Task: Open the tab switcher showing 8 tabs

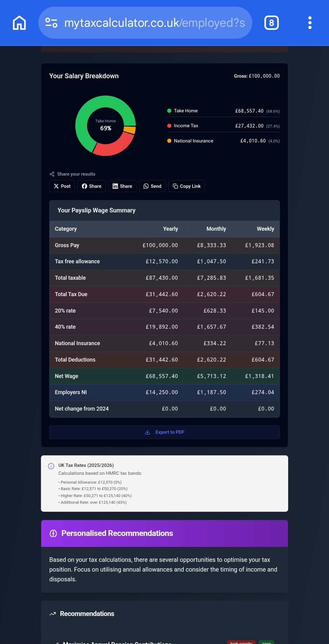Action: point(271,23)
